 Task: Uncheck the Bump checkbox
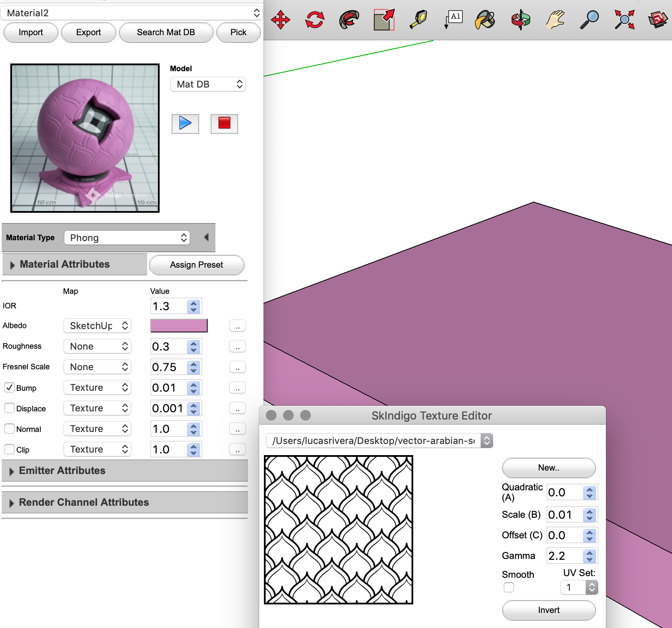[9, 387]
